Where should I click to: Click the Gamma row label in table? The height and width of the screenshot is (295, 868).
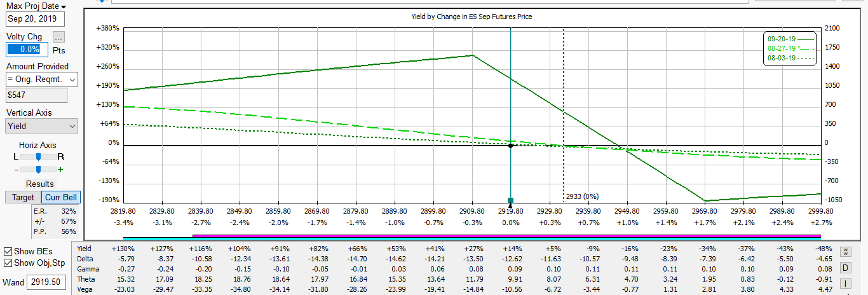click(88, 269)
